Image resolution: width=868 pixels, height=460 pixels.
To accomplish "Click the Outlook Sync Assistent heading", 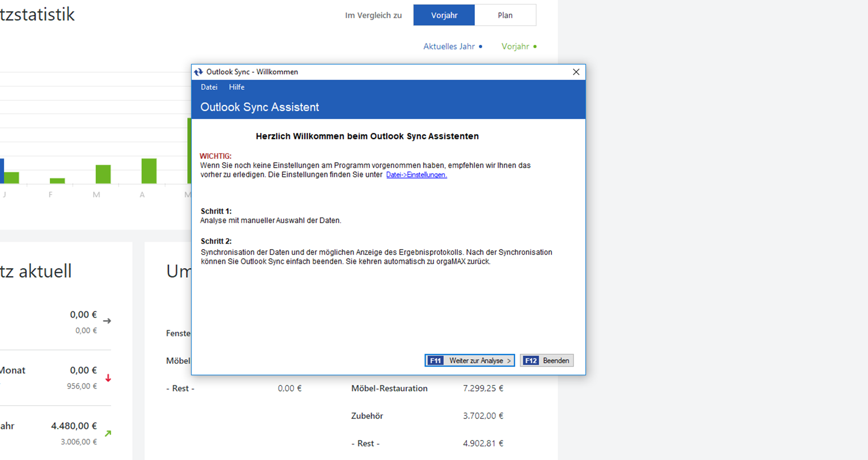I will click(x=260, y=107).
